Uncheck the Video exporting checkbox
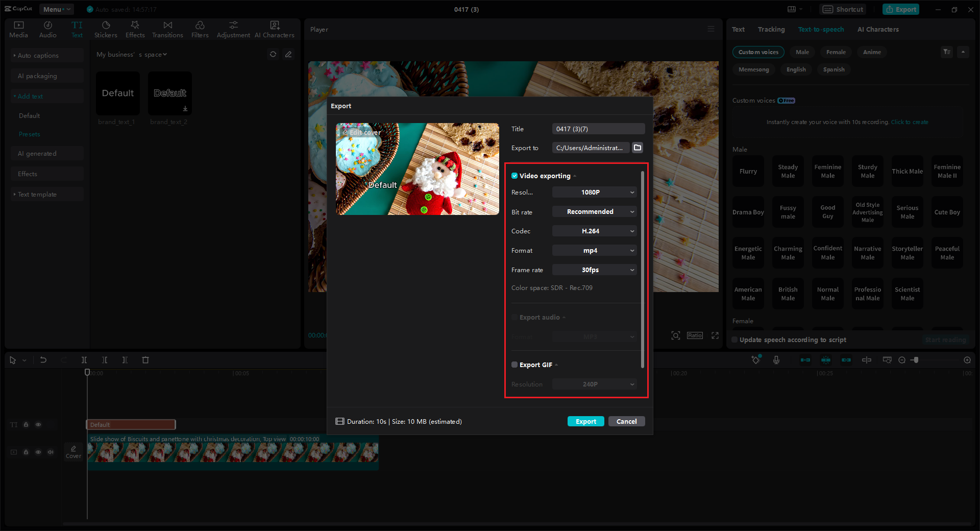 pos(514,176)
